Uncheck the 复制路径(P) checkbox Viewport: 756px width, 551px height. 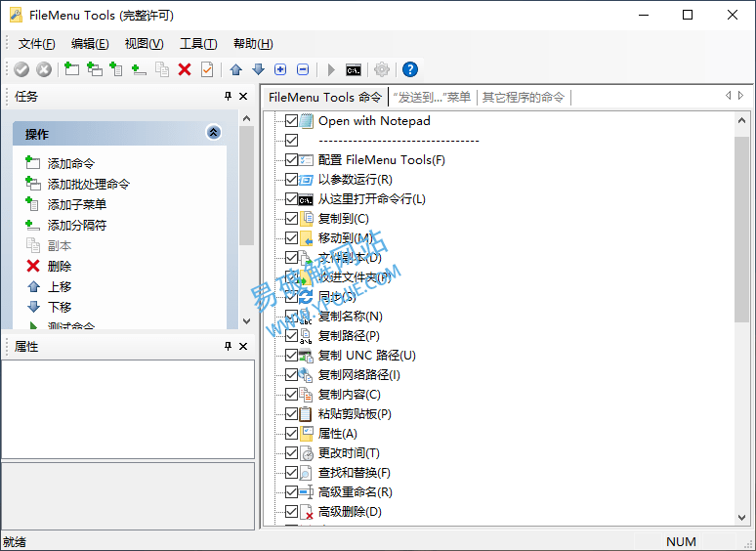[291, 335]
